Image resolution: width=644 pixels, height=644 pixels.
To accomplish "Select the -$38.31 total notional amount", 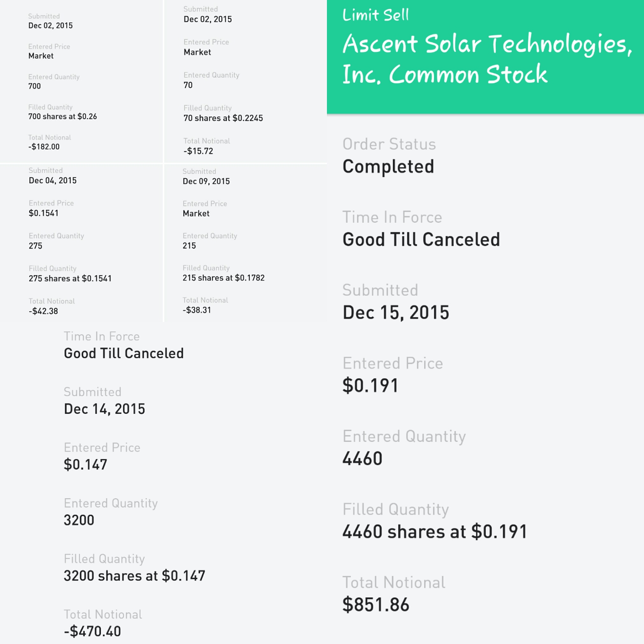I will click(197, 310).
